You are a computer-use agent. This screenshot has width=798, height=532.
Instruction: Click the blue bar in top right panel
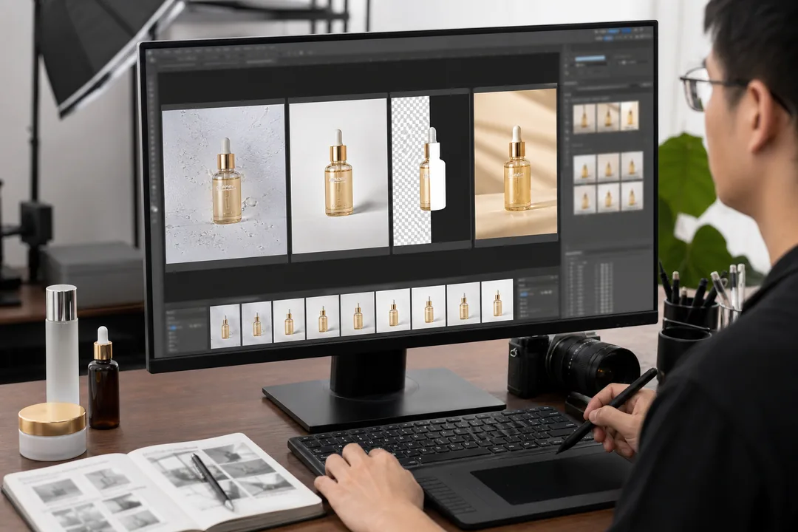590,58
